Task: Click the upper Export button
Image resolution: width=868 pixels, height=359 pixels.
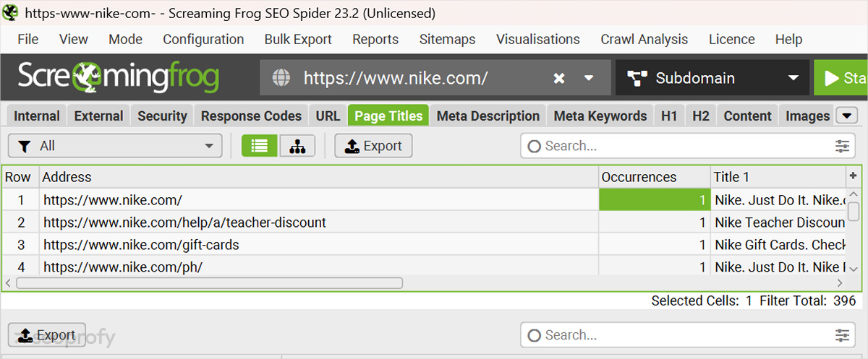Action: [x=373, y=146]
